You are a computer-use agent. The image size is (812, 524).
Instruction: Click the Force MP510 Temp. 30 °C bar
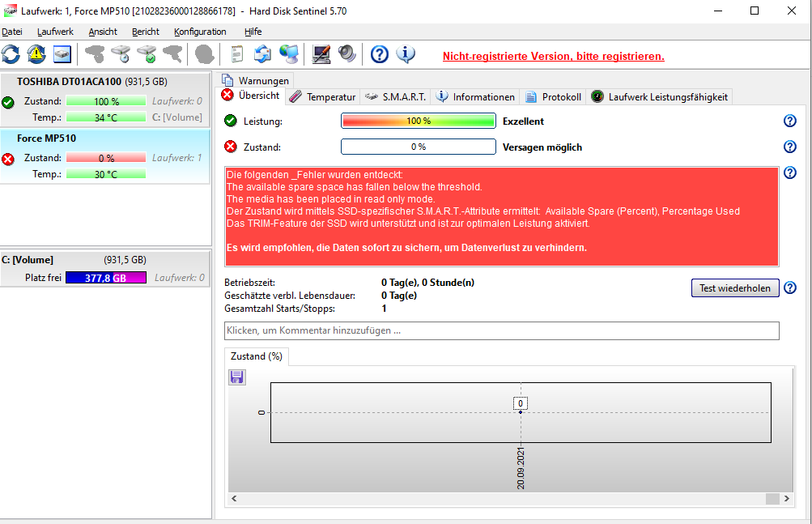[x=106, y=174]
